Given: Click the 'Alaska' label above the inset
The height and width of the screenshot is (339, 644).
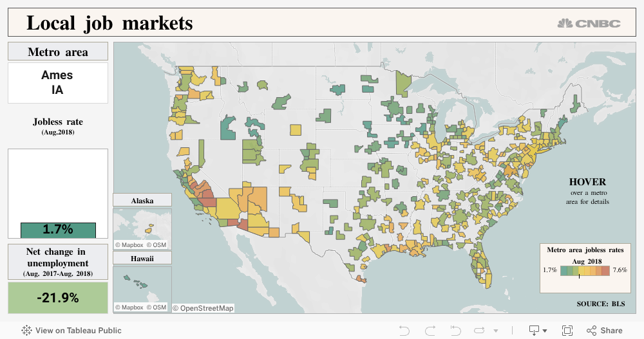Looking at the screenshot, I should tap(142, 201).
